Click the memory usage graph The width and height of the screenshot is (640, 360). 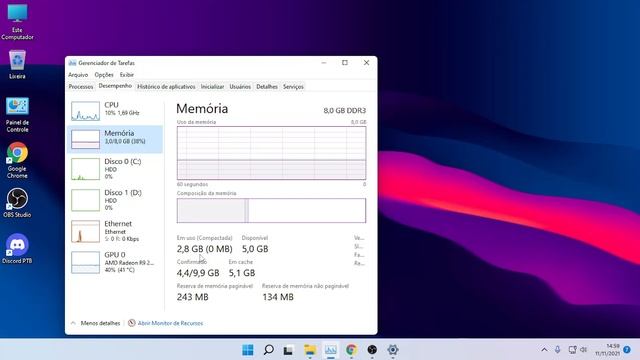[271, 153]
